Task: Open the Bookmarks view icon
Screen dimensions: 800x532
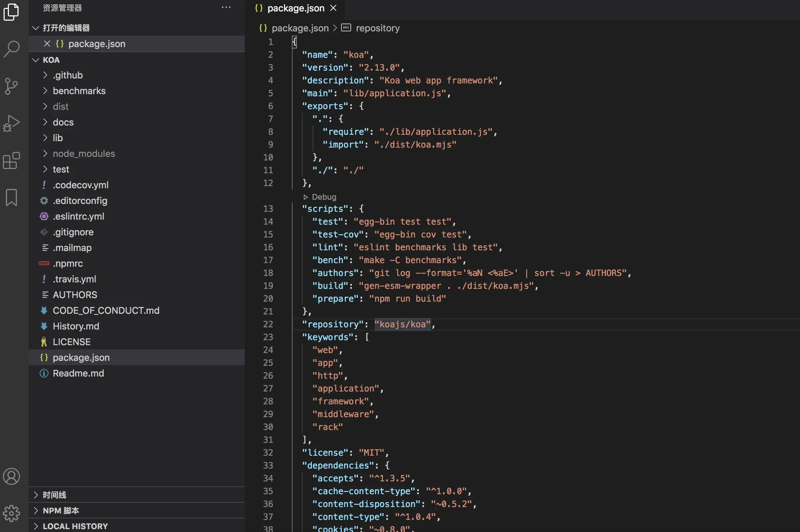Action: [11, 197]
